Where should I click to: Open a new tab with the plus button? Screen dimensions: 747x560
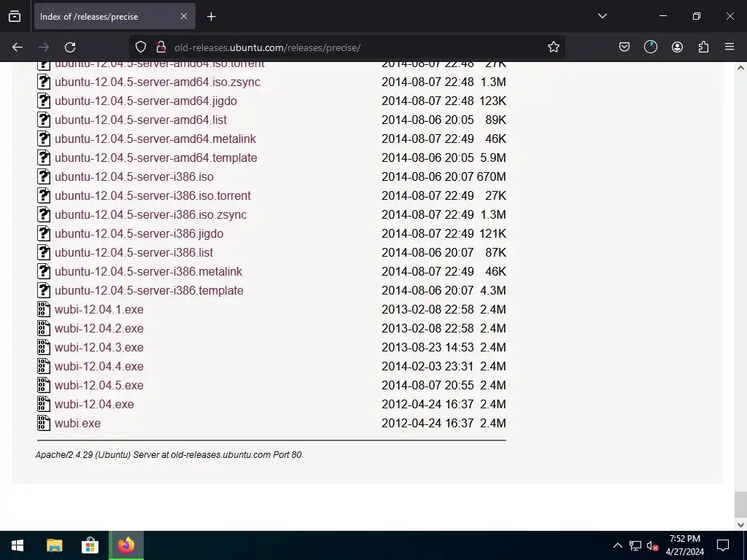pyautogui.click(x=211, y=17)
